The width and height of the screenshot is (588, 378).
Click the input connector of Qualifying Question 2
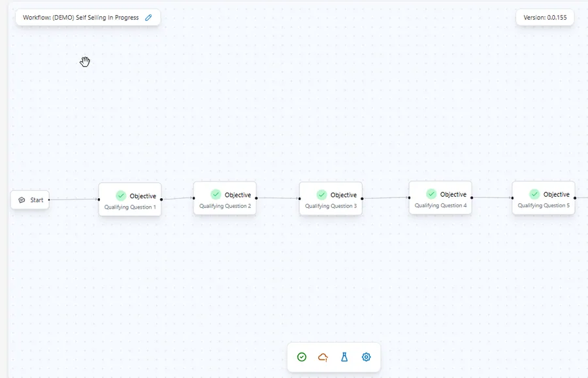[x=193, y=198]
